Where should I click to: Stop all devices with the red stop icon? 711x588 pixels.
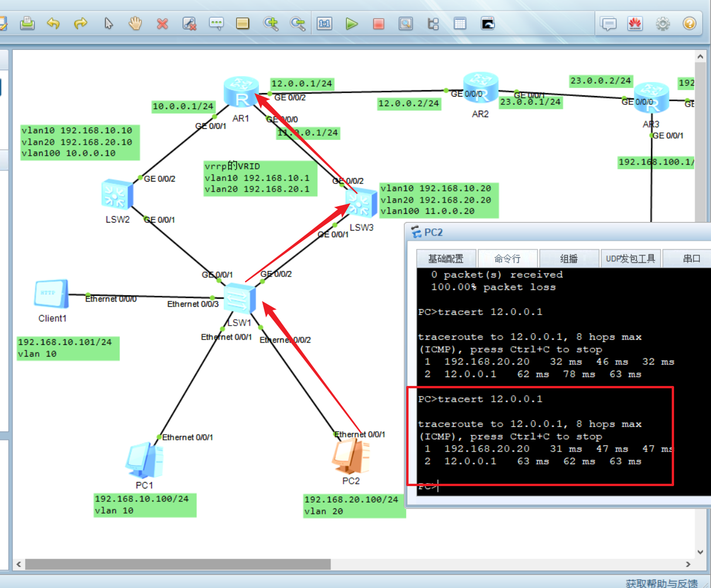click(x=378, y=23)
